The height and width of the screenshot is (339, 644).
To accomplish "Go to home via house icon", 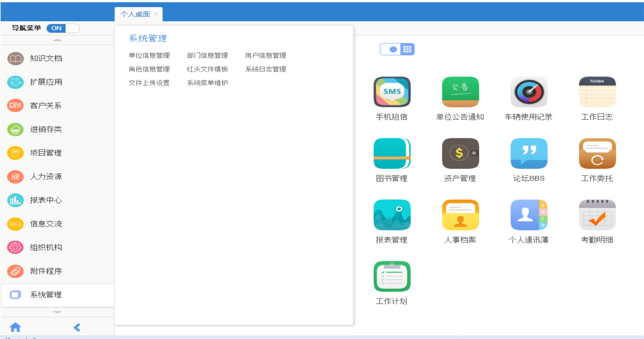I will (x=16, y=327).
